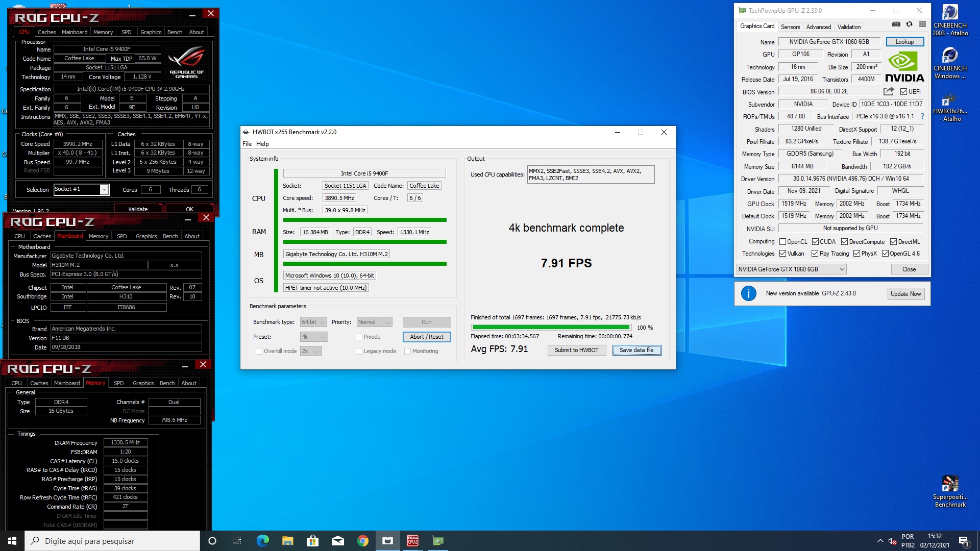Image resolution: width=980 pixels, height=551 pixels.
Task: Open the Benchmark type 64-bit dropdown
Action: tap(313, 322)
